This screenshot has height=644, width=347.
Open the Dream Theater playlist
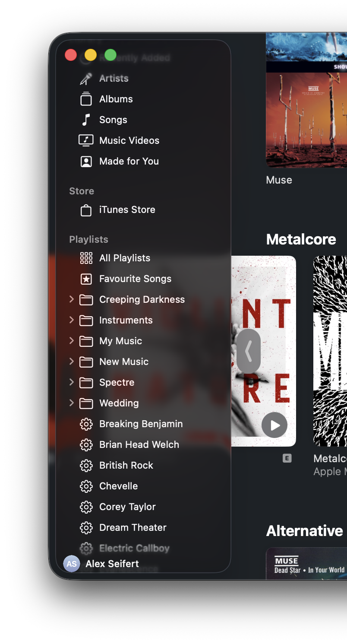[132, 527]
